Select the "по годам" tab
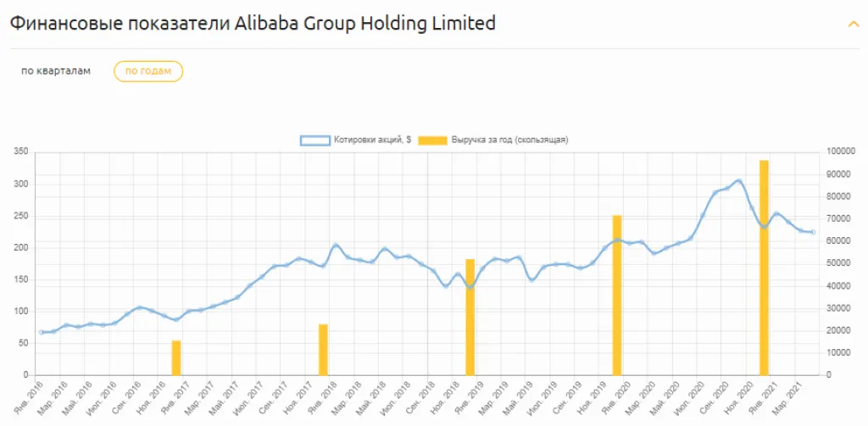 pos(148,71)
